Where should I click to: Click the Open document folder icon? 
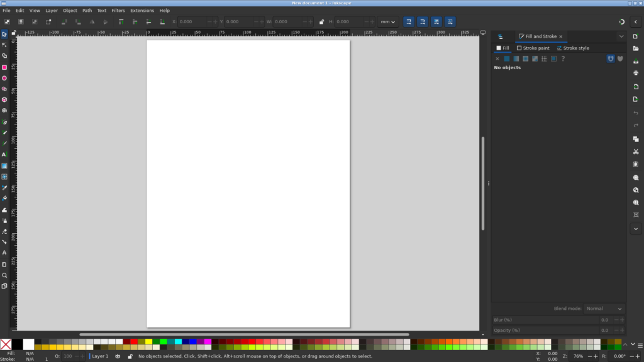tap(636, 48)
